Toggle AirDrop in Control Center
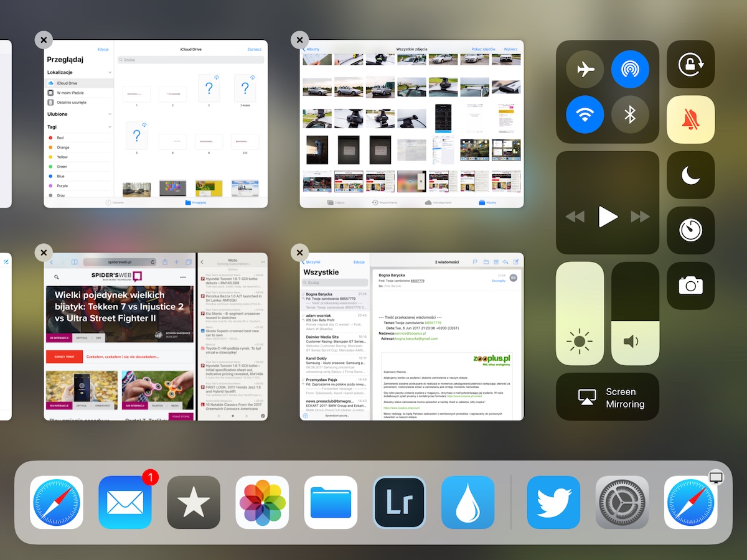This screenshot has width=747, height=560. point(630,69)
